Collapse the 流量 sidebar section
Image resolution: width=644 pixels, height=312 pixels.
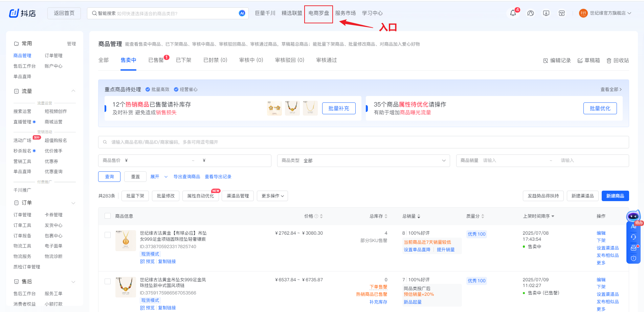pos(73,91)
